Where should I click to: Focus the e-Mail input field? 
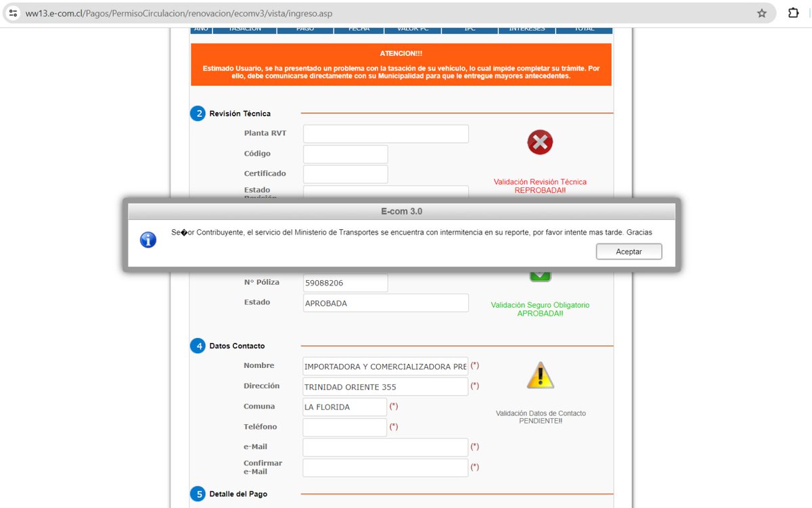(386, 447)
